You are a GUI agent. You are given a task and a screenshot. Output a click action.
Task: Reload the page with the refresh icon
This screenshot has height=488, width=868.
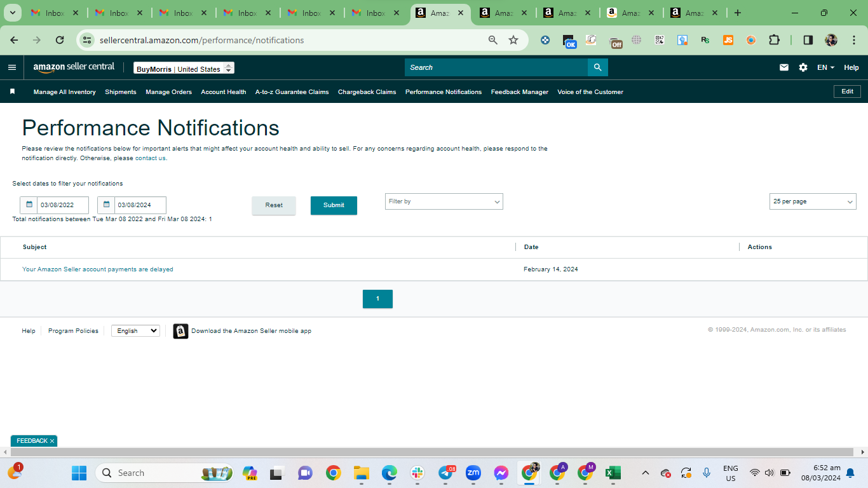(x=60, y=40)
